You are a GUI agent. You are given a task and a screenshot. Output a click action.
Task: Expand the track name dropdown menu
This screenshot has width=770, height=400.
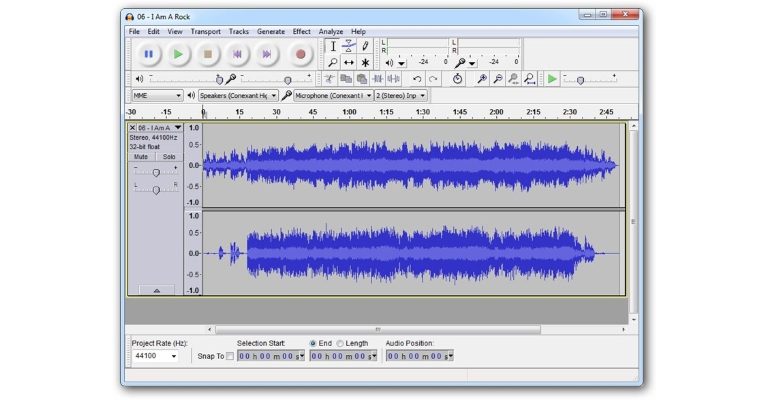[178, 128]
